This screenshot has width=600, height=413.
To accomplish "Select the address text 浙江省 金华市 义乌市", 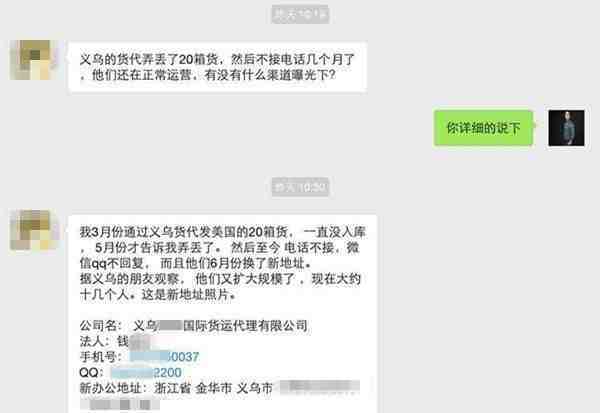I will (214, 388).
